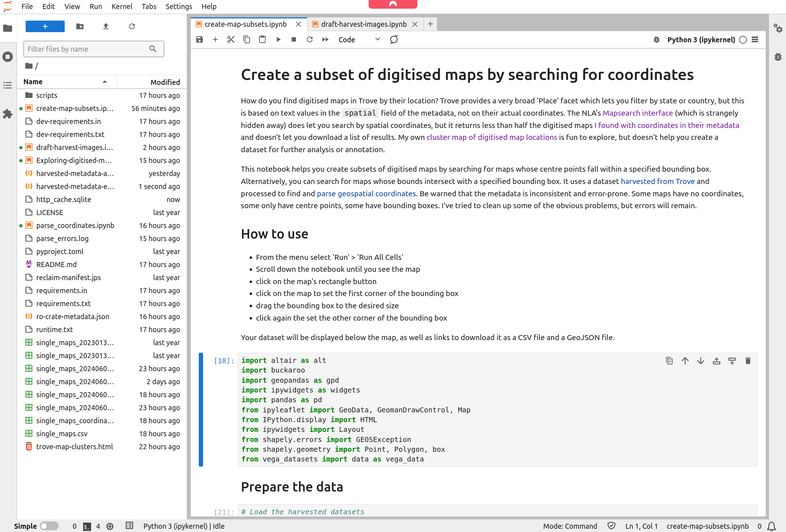
Task: Open the Table of Contents panel
Action: coord(8,85)
